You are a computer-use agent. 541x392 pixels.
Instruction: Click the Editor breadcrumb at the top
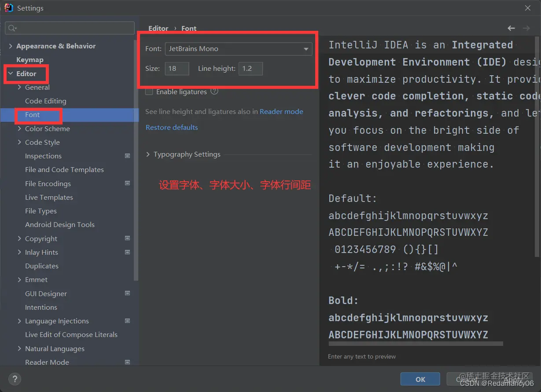(158, 28)
